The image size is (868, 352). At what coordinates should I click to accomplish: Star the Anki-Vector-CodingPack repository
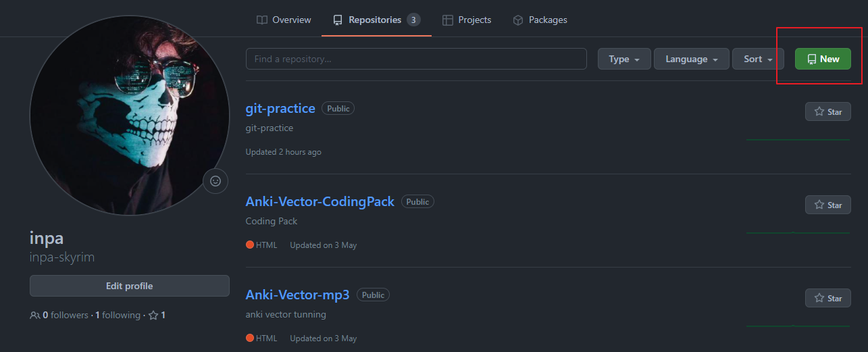[828, 205]
